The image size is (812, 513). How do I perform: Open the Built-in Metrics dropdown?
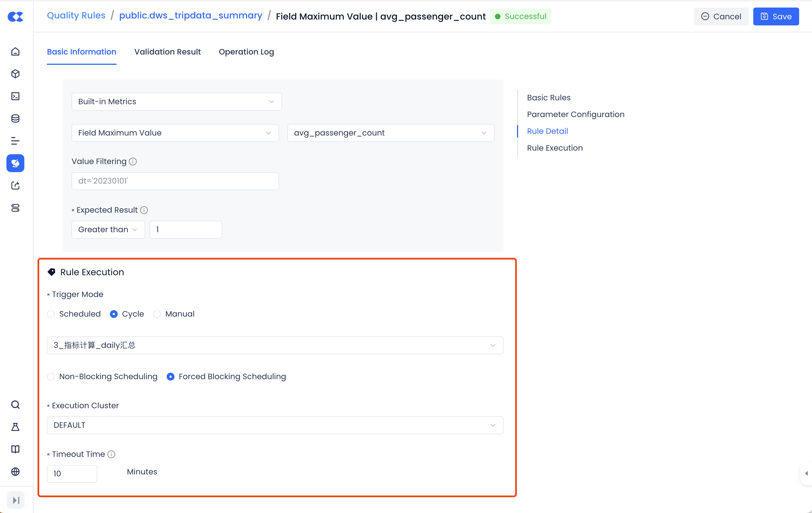coord(176,102)
